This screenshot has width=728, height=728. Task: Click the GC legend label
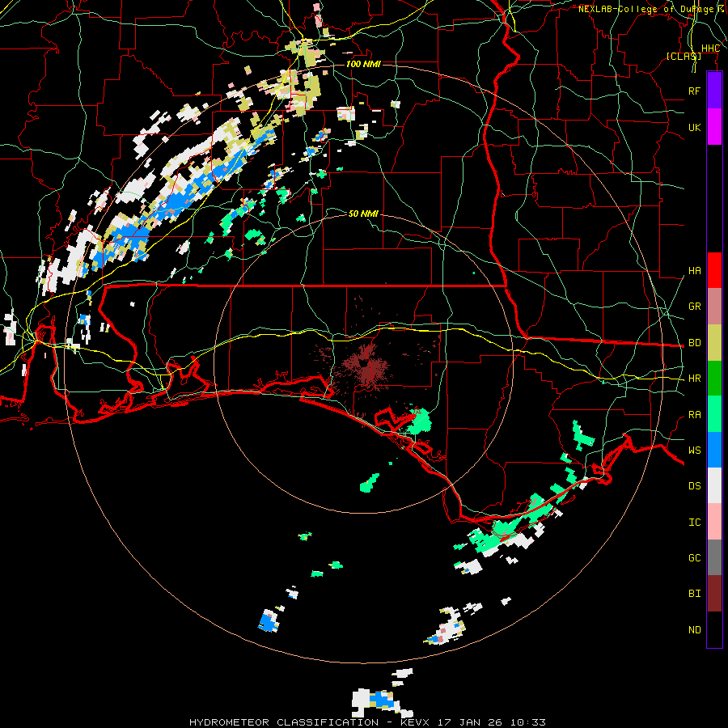click(x=695, y=558)
